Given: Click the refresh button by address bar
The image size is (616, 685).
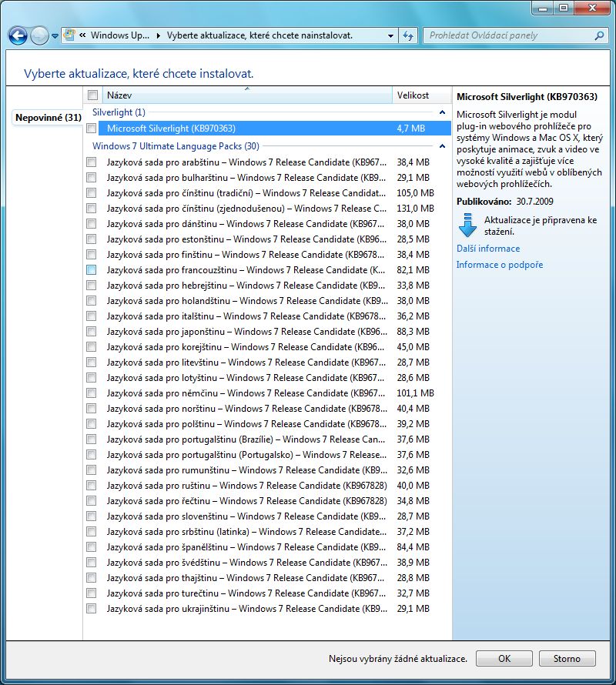Looking at the screenshot, I should click(x=408, y=36).
